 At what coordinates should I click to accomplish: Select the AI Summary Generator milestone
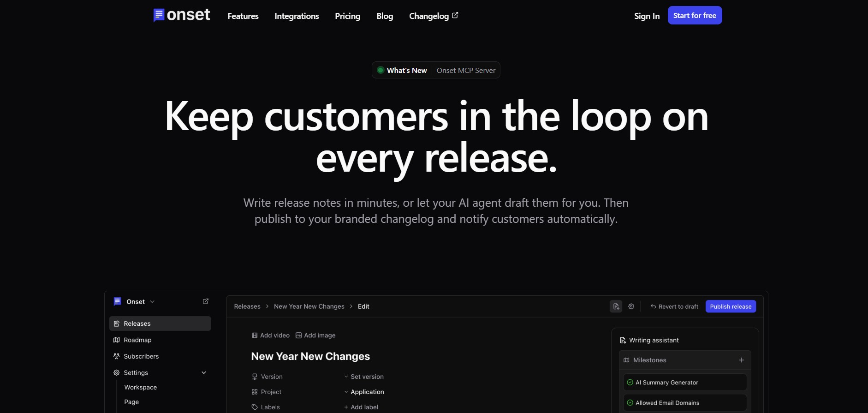pos(685,383)
